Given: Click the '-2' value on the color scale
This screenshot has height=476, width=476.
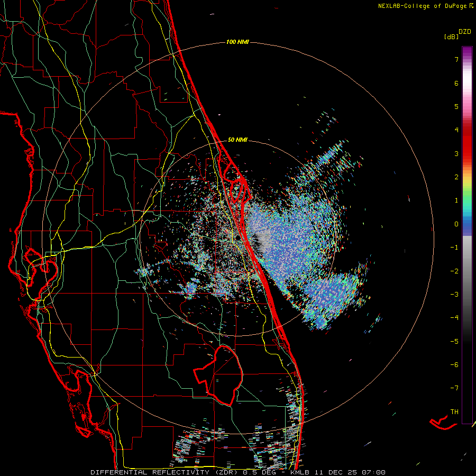Looking at the screenshot, I should pos(454,271).
